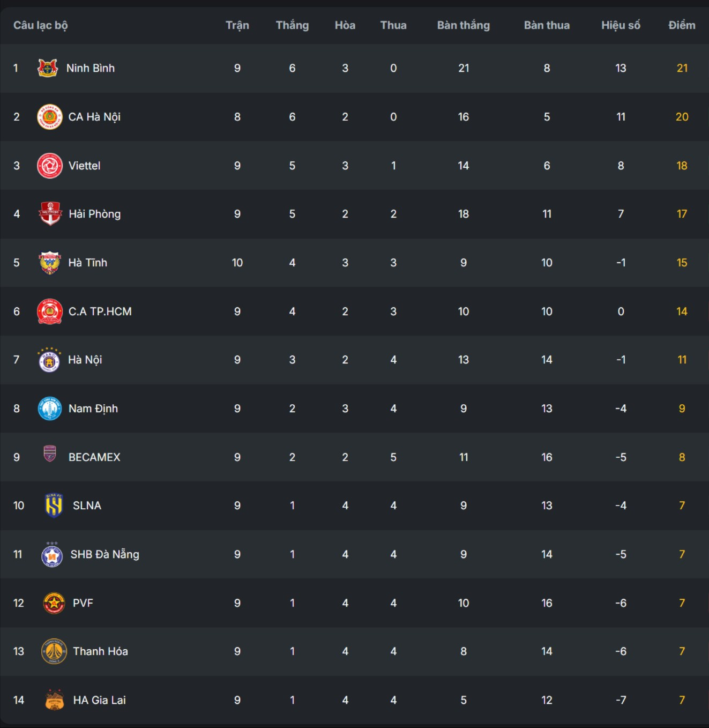The height and width of the screenshot is (728, 709).
Task: Open the PVF team link
Action: pos(83,603)
